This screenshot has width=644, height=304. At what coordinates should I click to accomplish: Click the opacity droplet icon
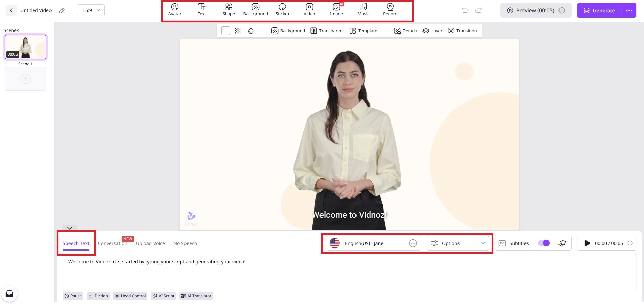251,31
